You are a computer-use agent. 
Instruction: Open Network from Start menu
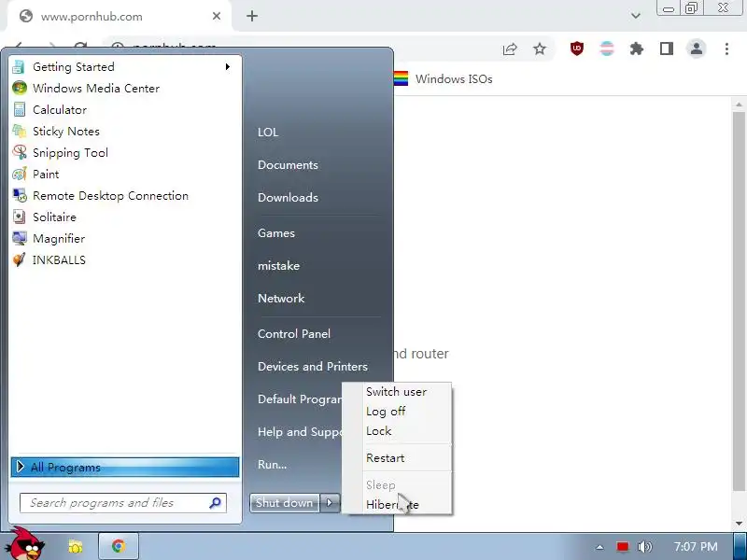pyautogui.click(x=281, y=298)
